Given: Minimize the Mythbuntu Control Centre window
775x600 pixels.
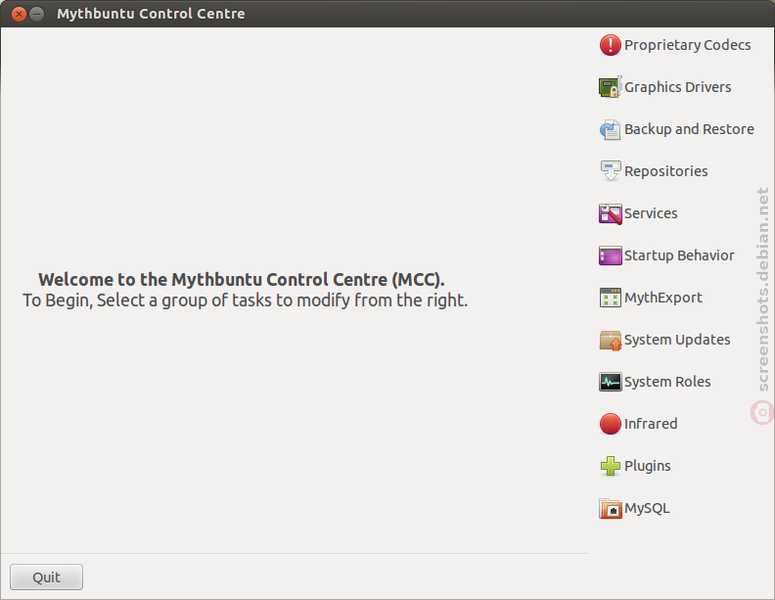Looking at the screenshot, I should [37, 14].
